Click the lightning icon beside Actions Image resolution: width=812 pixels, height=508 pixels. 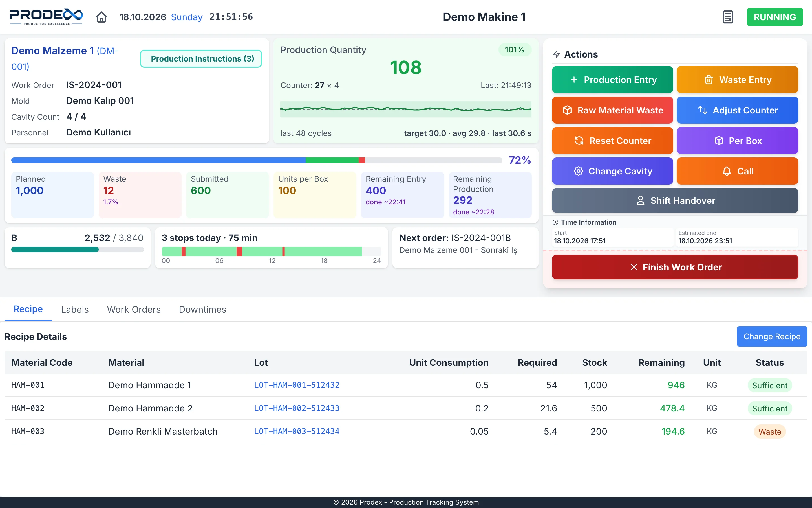[x=556, y=54]
